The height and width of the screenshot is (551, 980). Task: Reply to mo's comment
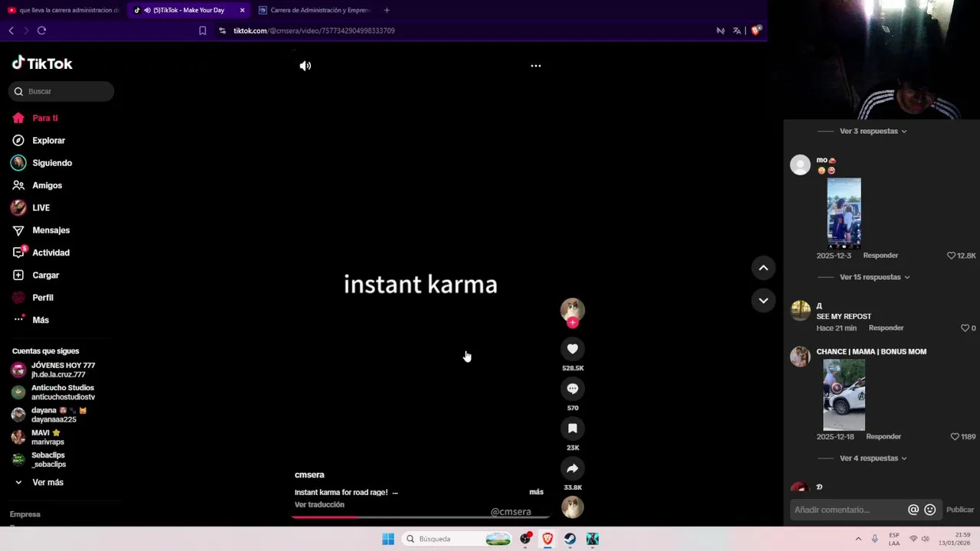coord(880,256)
